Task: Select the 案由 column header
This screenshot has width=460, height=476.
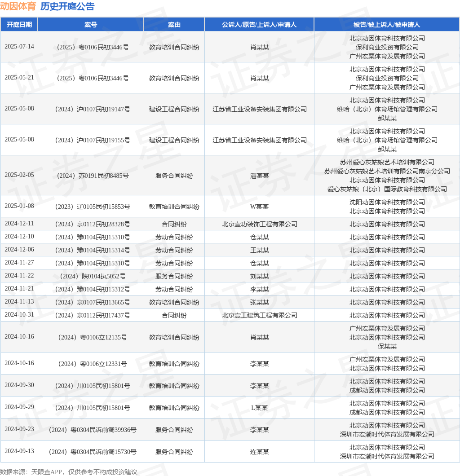Action: click(x=174, y=25)
